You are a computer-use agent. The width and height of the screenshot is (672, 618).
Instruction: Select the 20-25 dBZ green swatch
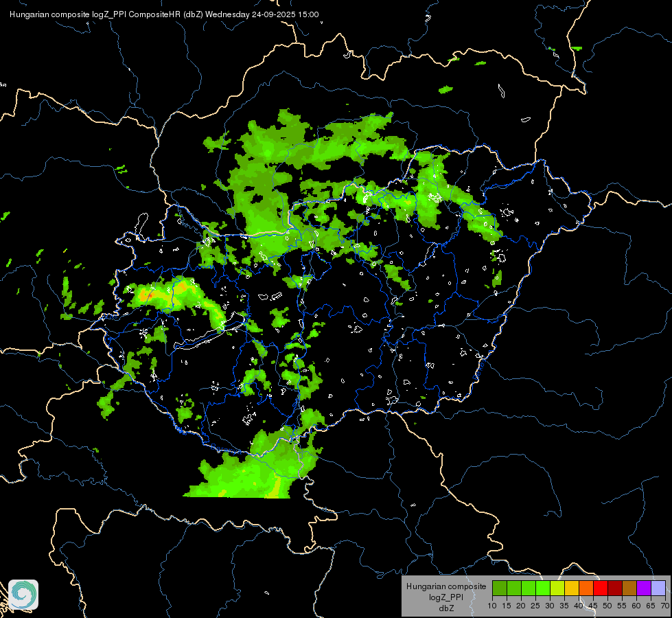pyautogui.click(x=529, y=588)
